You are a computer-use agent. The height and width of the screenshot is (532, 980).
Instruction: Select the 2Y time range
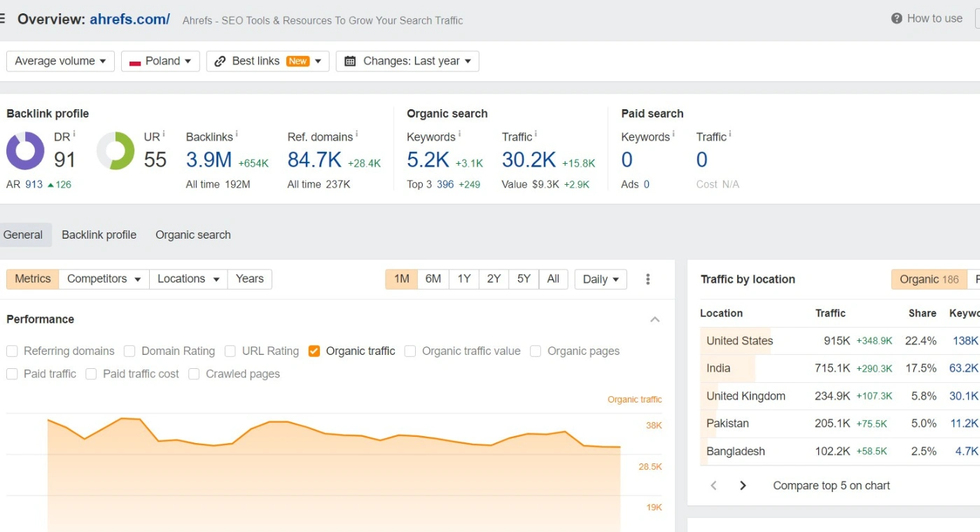494,279
